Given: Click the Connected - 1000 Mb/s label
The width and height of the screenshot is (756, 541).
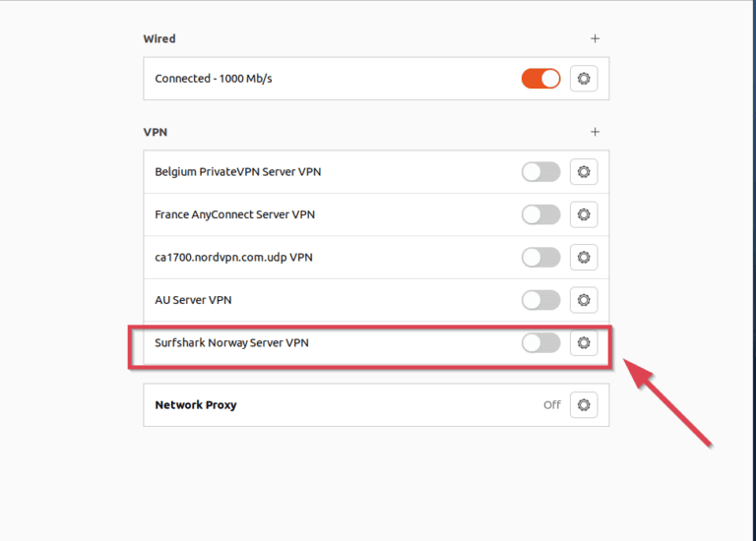Looking at the screenshot, I should click(x=214, y=79).
